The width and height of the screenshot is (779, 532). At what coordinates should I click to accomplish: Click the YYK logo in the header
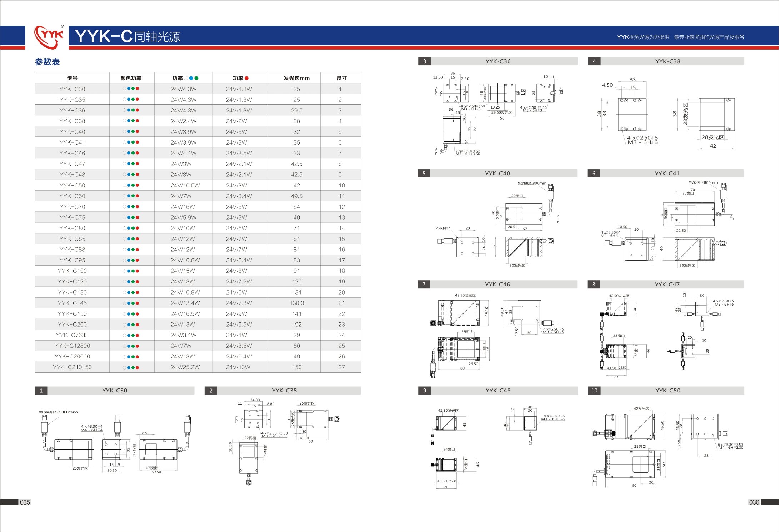tap(48, 37)
